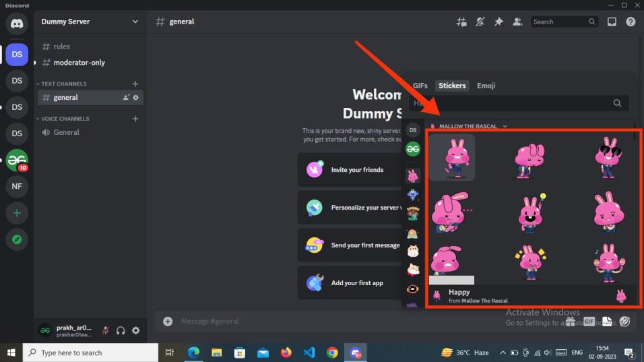Select the blue character sticker pack in sidebar
This screenshot has height=362, width=644.
point(413,194)
